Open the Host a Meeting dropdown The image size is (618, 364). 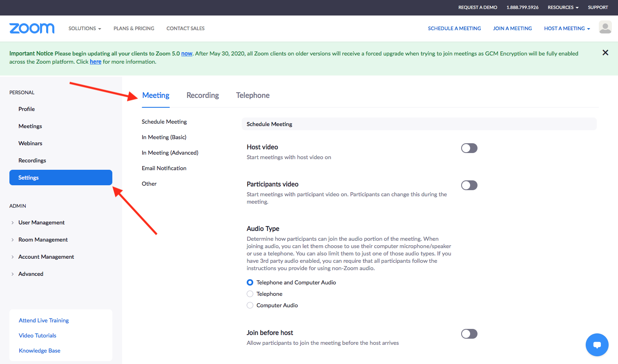(567, 29)
